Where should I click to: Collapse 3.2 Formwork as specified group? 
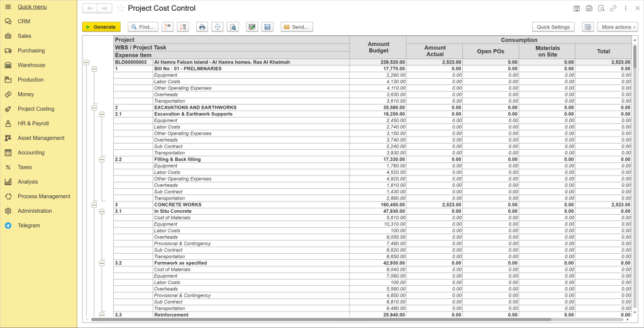tap(102, 263)
